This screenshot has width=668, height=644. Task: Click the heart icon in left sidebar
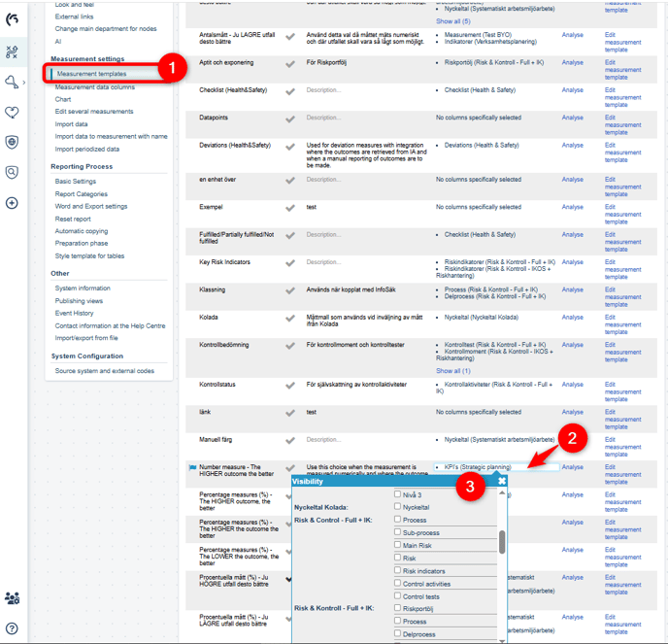click(x=13, y=112)
